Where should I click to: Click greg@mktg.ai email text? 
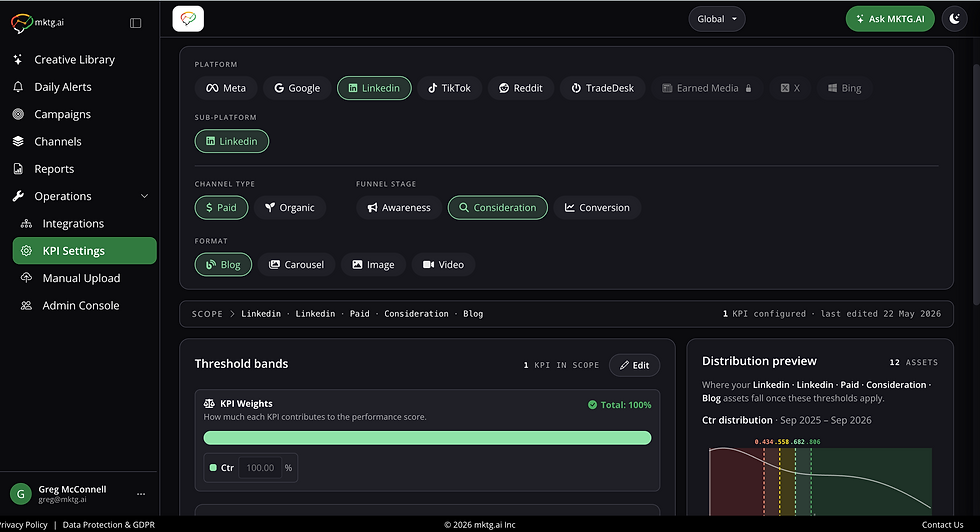[x=62, y=499]
